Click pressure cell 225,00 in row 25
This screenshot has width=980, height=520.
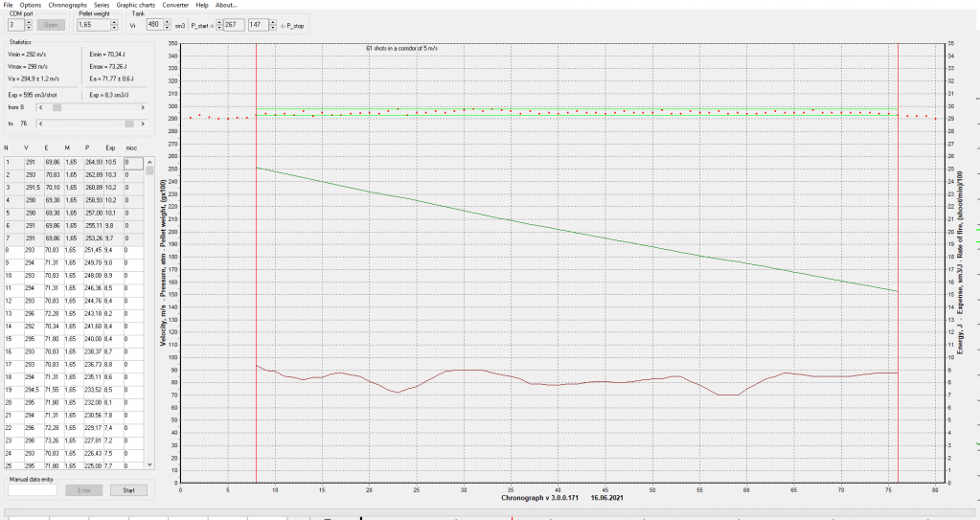(x=94, y=465)
